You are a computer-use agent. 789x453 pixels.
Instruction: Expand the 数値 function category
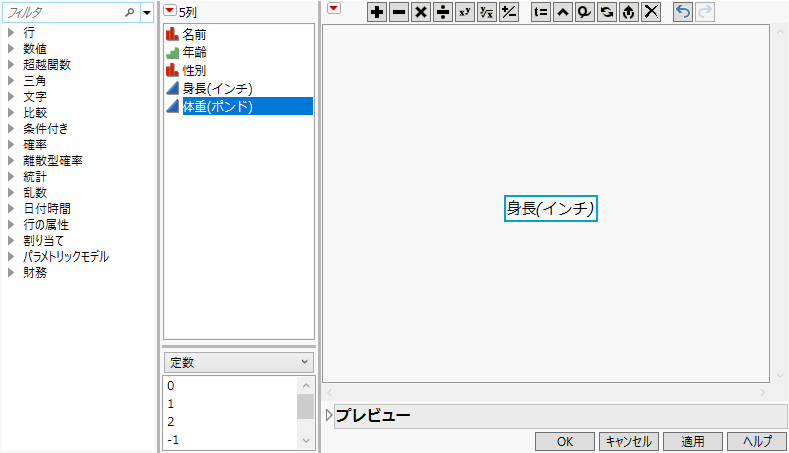tap(11, 49)
